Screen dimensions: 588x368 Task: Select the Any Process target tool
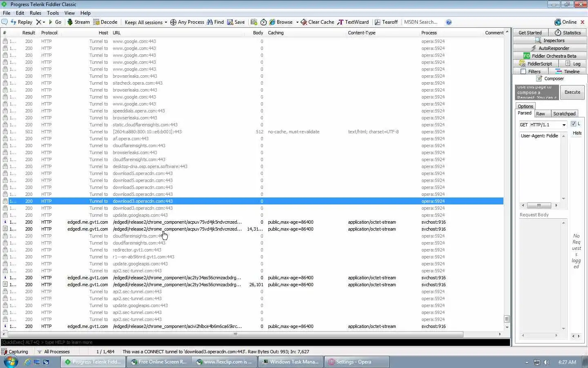tap(187, 22)
